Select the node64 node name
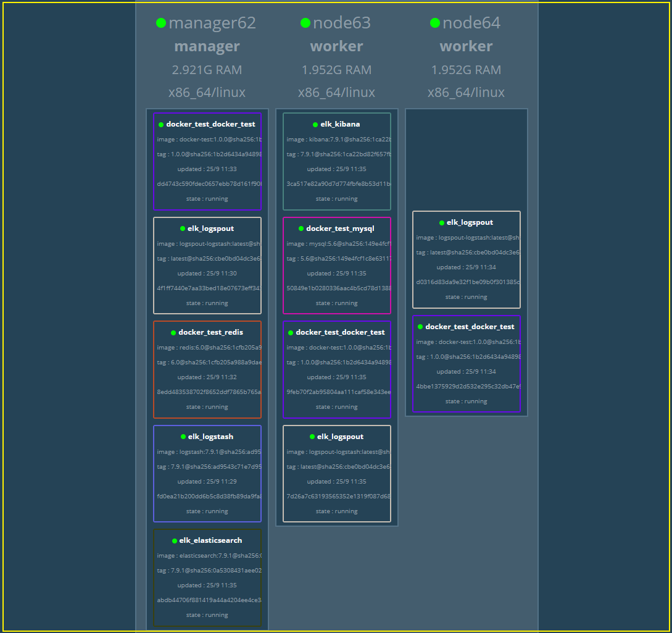Screen dimensions: 672x633 pyautogui.click(x=471, y=23)
